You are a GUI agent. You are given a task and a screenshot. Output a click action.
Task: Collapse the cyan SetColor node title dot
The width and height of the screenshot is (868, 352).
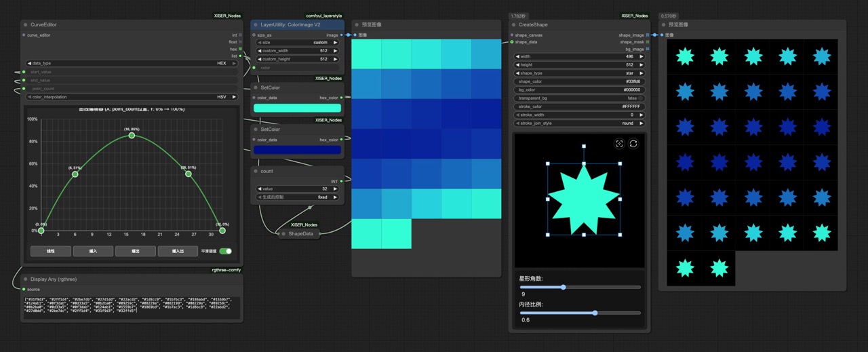pos(256,87)
